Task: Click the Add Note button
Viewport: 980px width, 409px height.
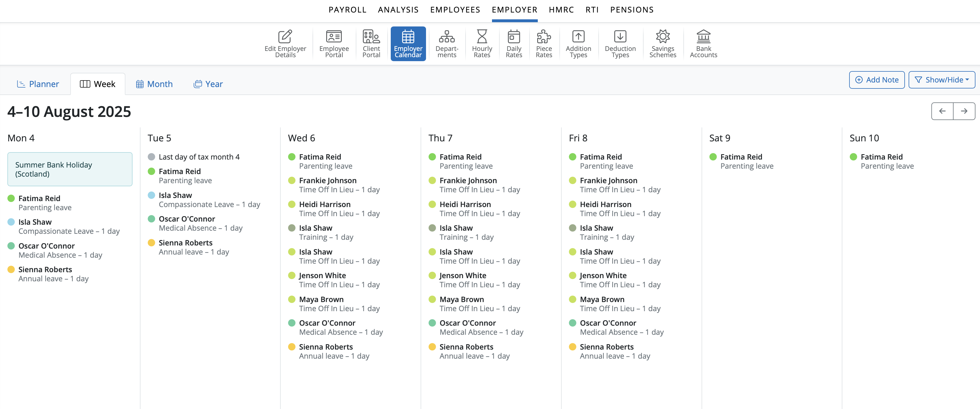Action: pyautogui.click(x=876, y=80)
